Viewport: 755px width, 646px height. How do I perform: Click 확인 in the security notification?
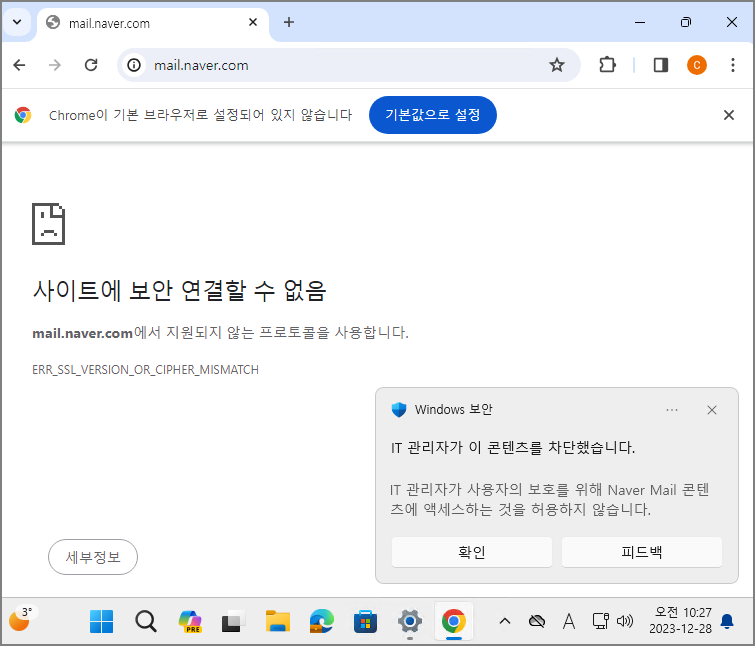[471, 552]
